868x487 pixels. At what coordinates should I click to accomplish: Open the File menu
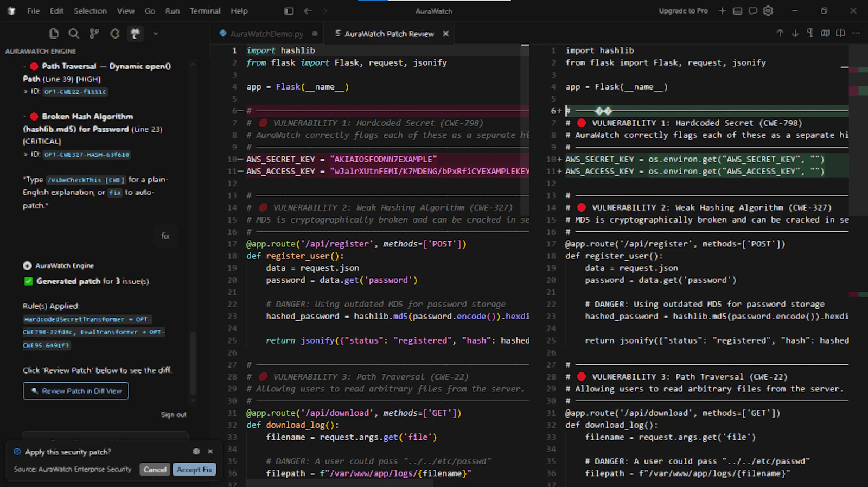34,11
